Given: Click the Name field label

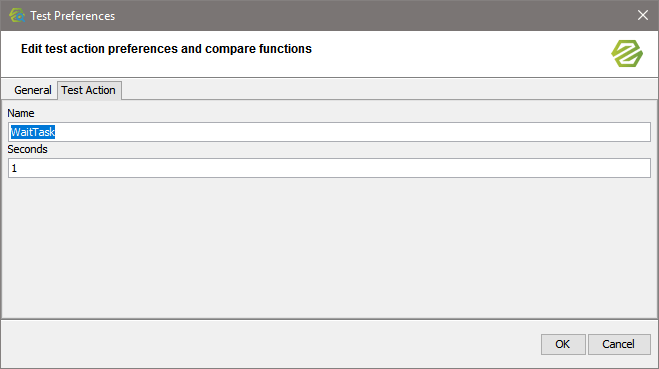Looking at the screenshot, I should point(21,113).
